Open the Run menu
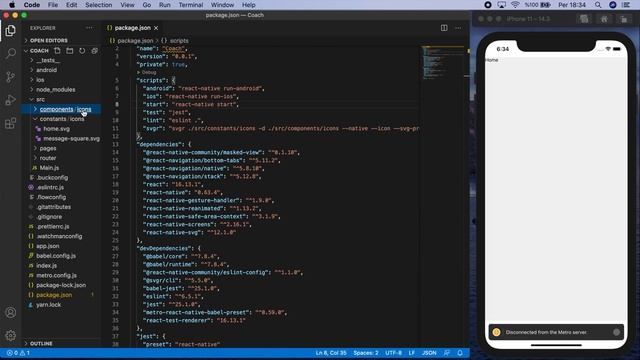Viewport: 640px width, 360px height. coord(164,5)
